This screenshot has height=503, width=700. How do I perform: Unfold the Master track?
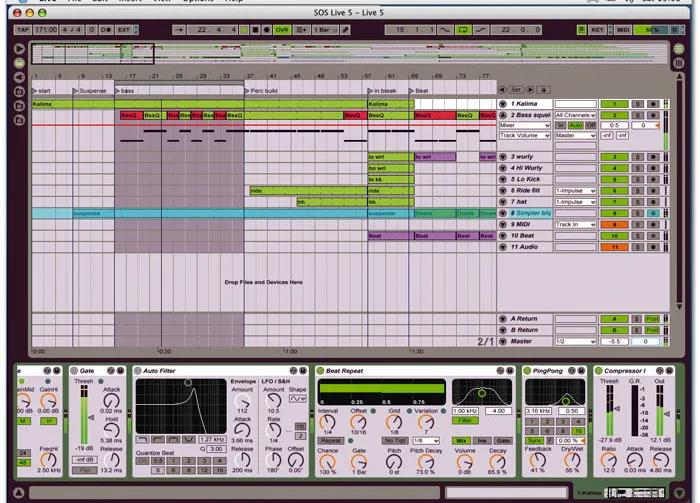[503, 341]
